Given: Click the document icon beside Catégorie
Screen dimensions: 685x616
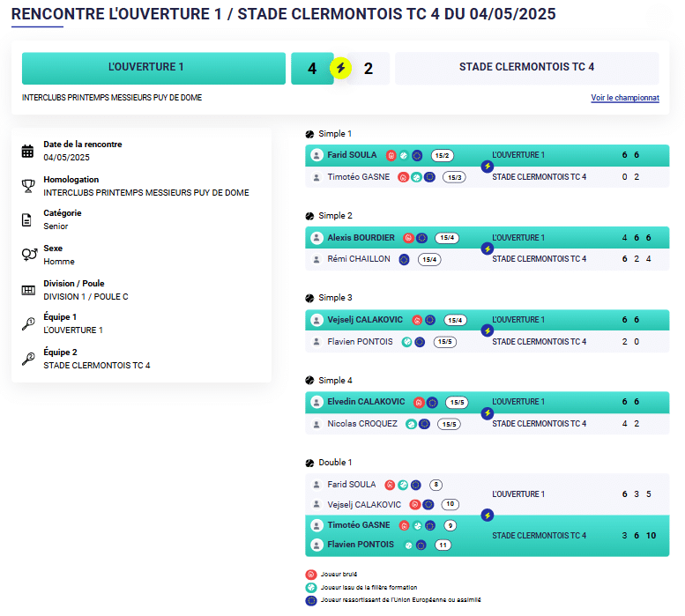Looking at the screenshot, I should coord(28,219).
